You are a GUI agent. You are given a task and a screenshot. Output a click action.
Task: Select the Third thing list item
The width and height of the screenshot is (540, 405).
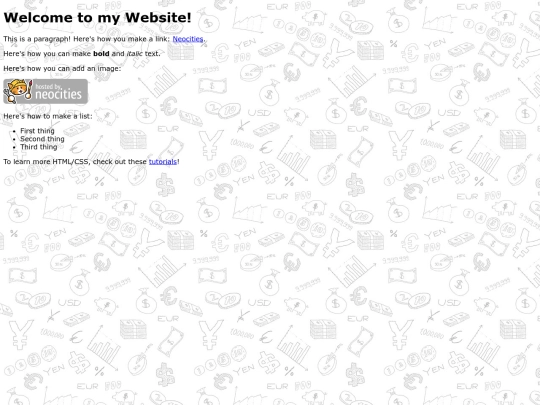[x=39, y=147]
